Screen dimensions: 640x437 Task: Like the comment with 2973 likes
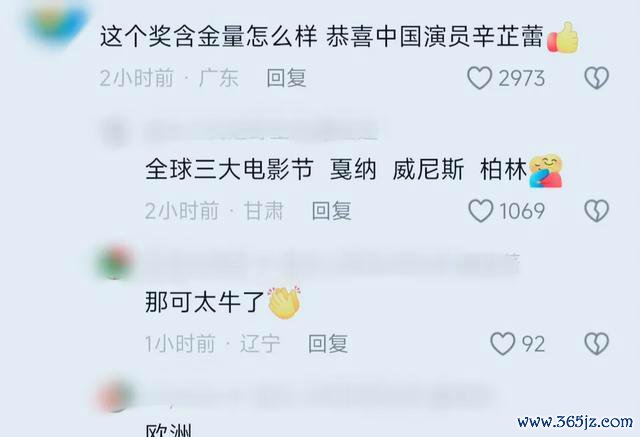pos(479,78)
